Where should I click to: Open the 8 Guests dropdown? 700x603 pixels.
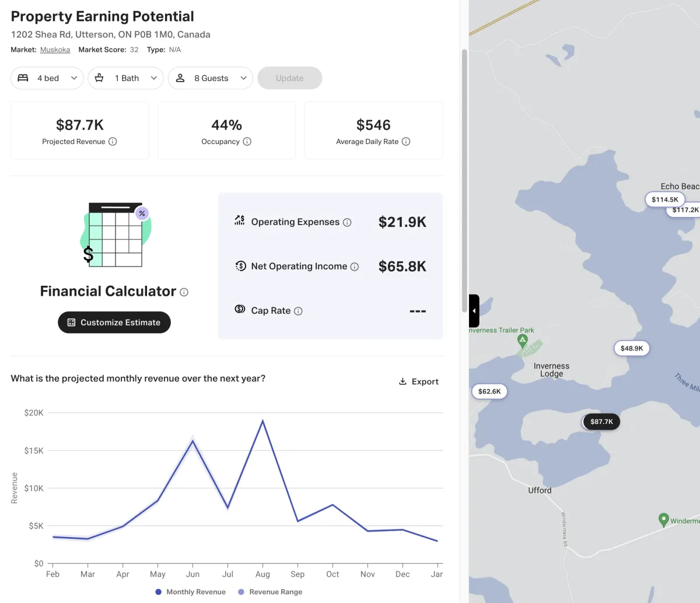[211, 78]
